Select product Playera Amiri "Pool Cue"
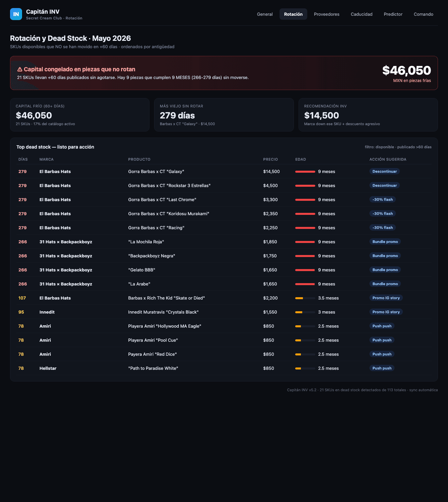Image resolution: width=448 pixels, height=502 pixels. 153,340
